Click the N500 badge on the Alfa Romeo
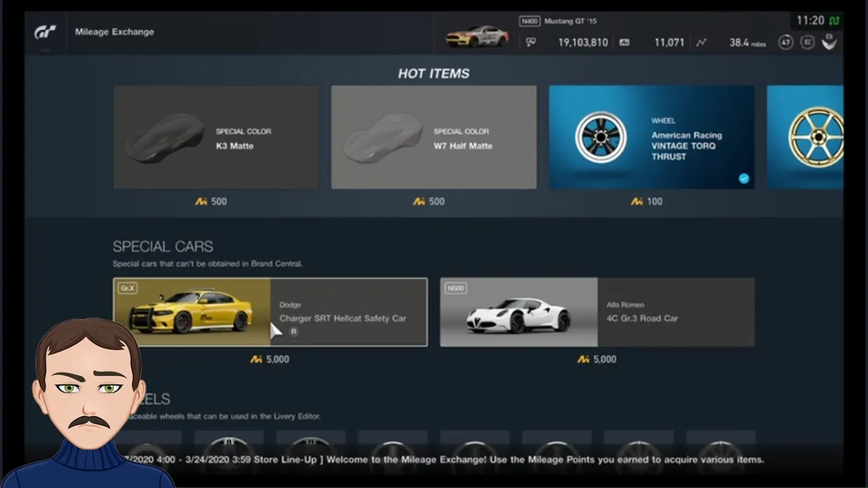 pos(456,288)
